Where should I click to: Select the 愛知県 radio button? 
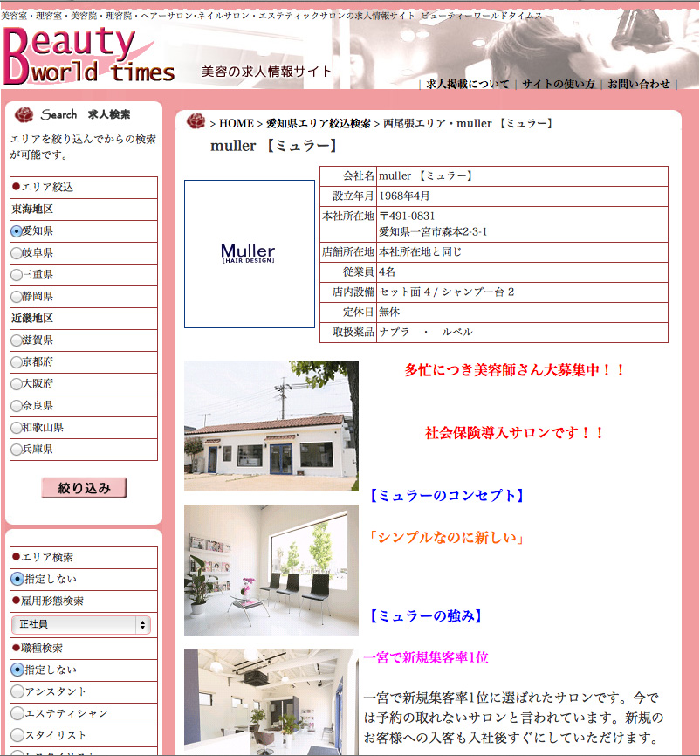coord(17,231)
